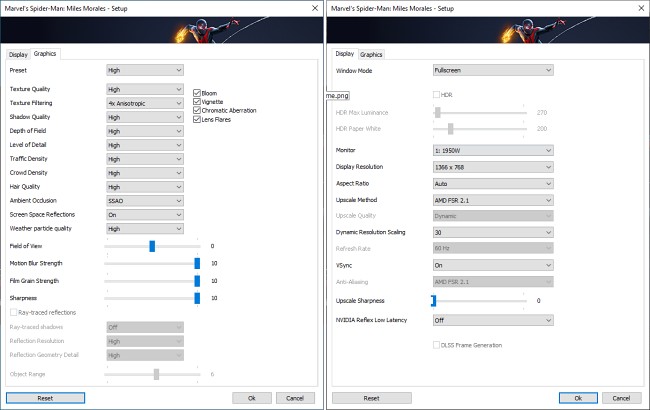Expand the Screen Space Reflections dropdown

(x=145, y=215)
